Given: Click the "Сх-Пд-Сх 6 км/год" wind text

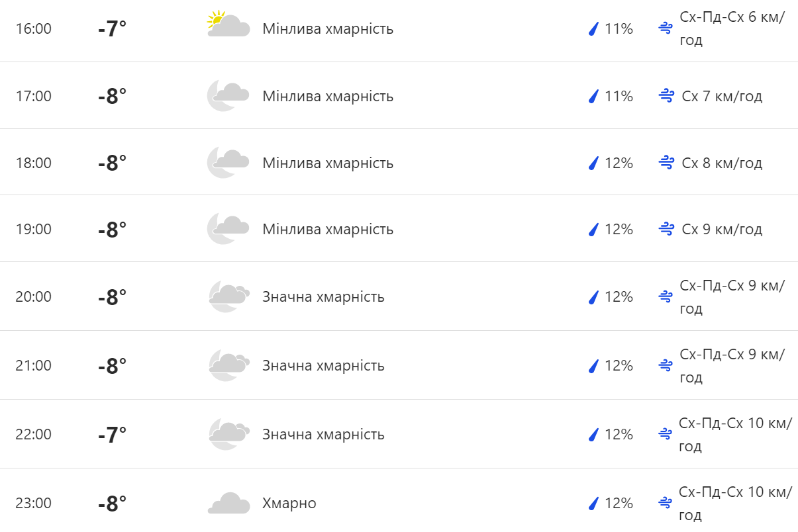Looking at the screenshot, I should (731, 29).
